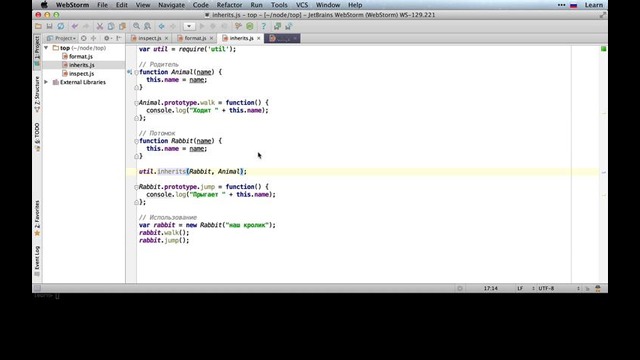Toggle the TODO tool window sidebar button
This screenshot has height=360, width=640.
point(37,137)
